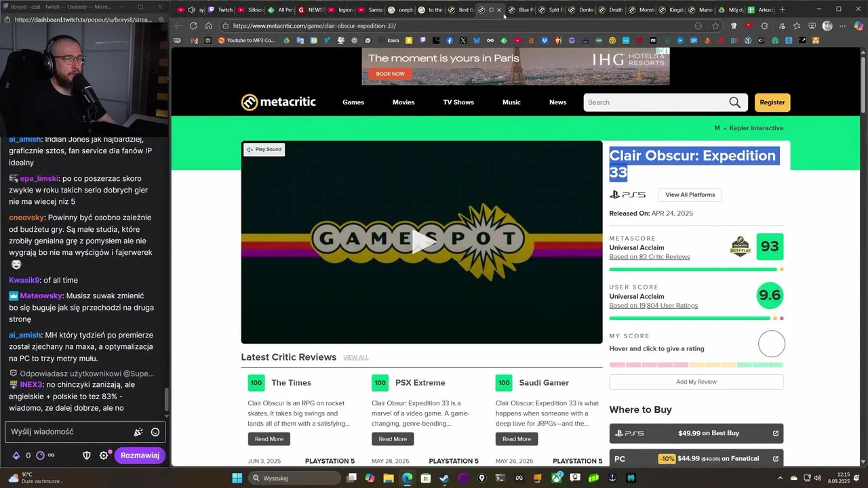Click the My Score rating bar
This screenshot has width=868, height=488.
point(696,365)
